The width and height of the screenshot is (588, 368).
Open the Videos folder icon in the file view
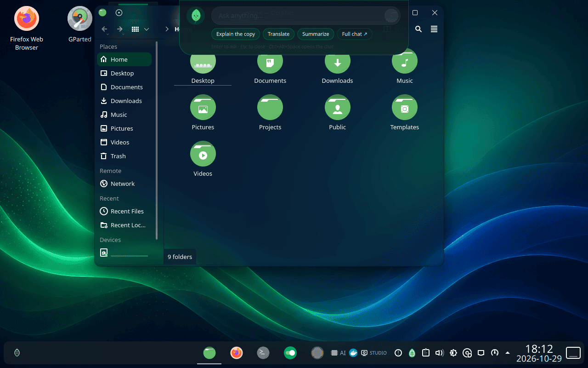[203, 154]
